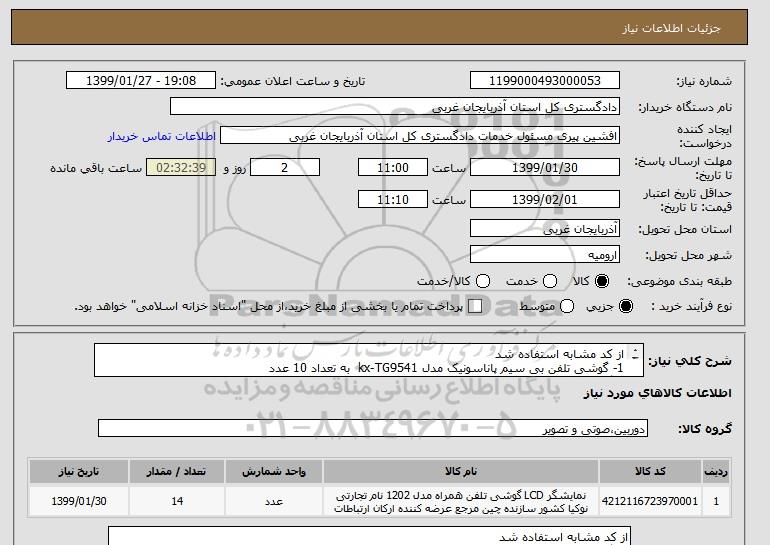Click the validity time field 11:10
Viewport: 770px width, 545px height.
(393, 199)
